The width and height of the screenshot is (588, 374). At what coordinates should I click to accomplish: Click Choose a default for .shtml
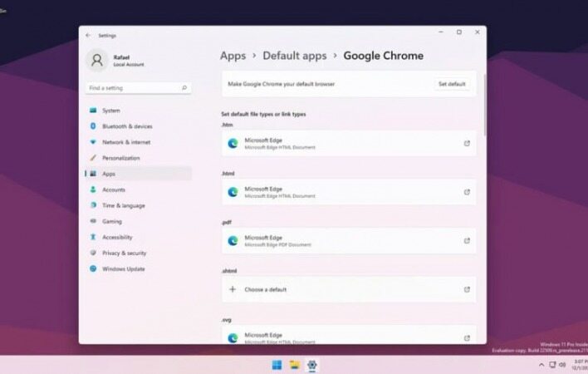coord(349,289)
